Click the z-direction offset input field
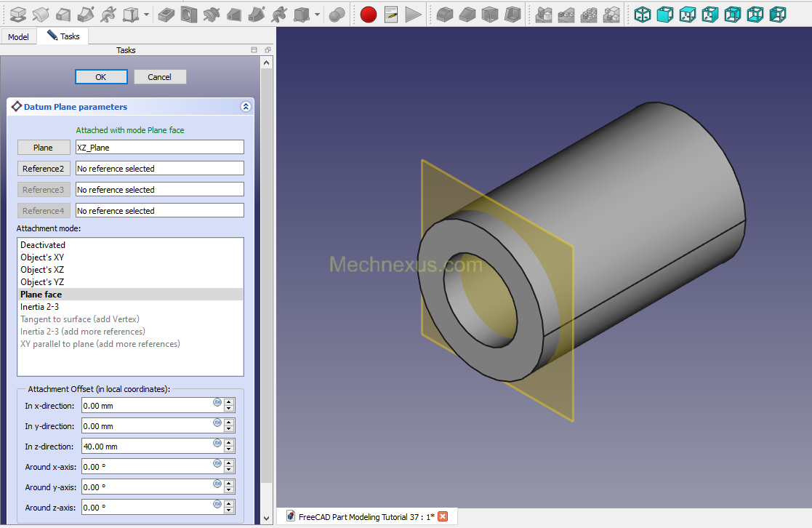Screen dimensions: 812x528 145,447
